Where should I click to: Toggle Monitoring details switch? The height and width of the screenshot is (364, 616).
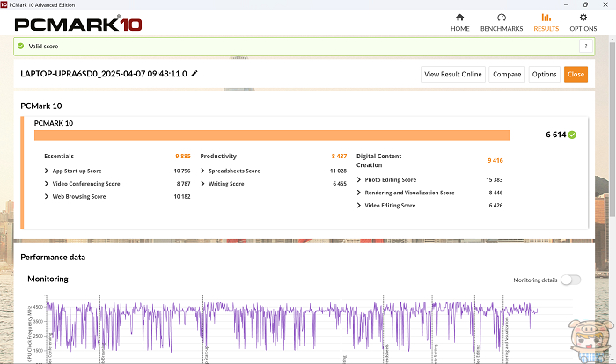[x=570, y=280]
